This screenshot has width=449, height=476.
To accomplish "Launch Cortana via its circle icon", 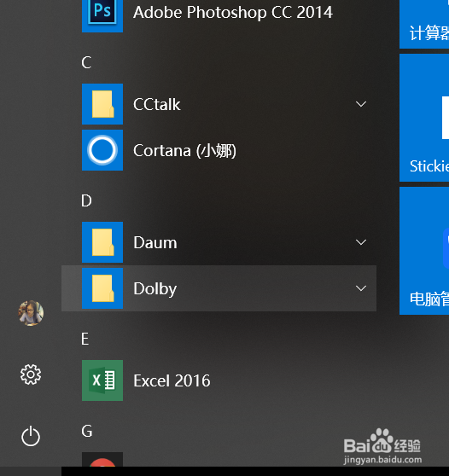I will [x=102, y=150].
